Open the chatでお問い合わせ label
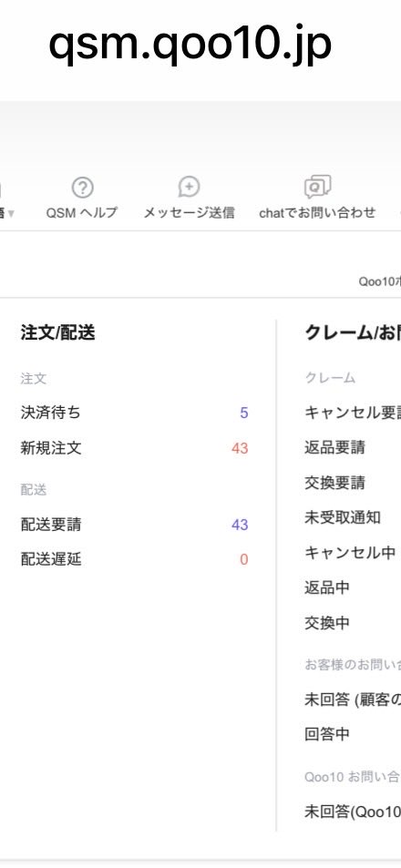Image resolution: width=401 pixels, height=868 pixels. [317, 212]
